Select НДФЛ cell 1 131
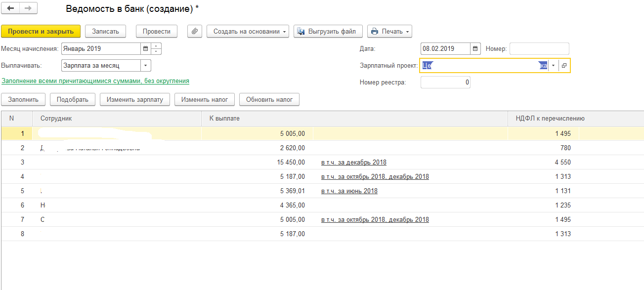This screenshot has width=644, height=290. (x=544, y=191)
